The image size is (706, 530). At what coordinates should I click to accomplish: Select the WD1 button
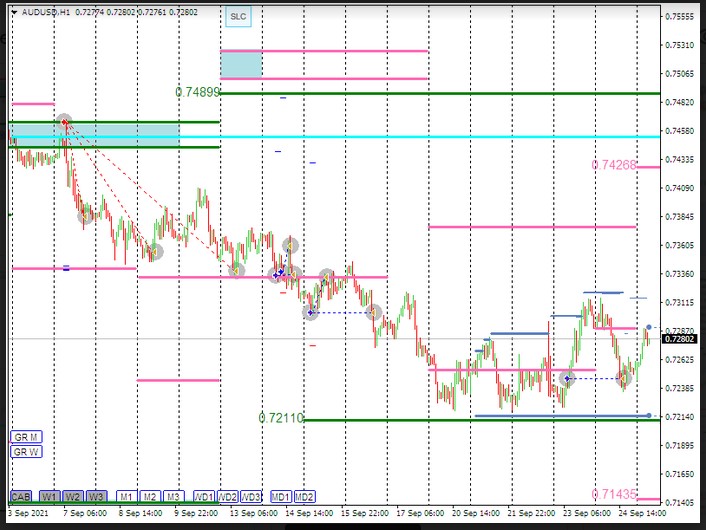[203, 496]
